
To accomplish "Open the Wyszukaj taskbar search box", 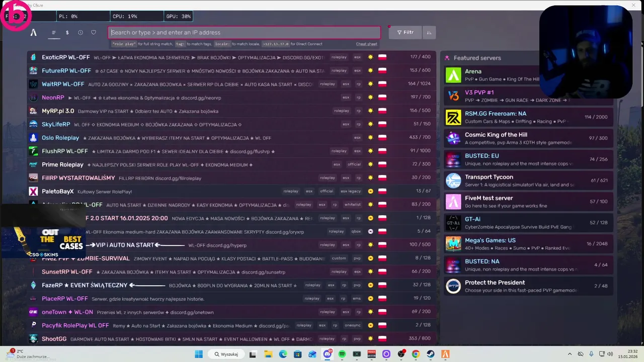I will 225,354.
